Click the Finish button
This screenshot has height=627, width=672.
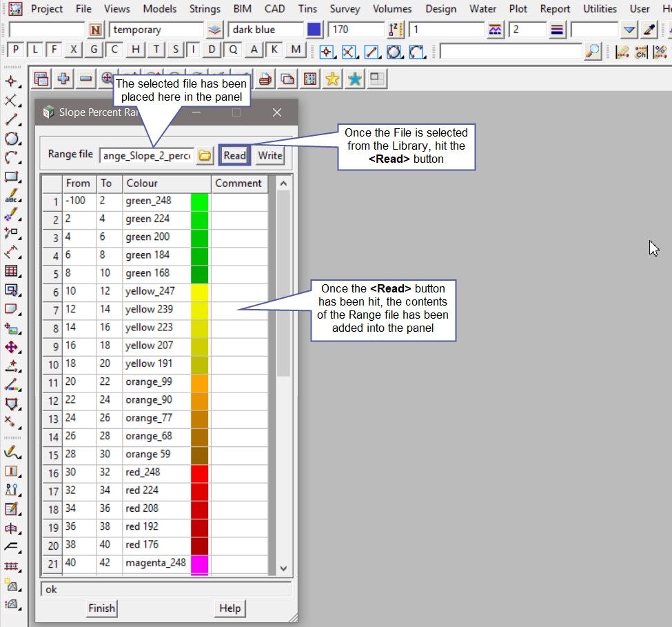101,608
